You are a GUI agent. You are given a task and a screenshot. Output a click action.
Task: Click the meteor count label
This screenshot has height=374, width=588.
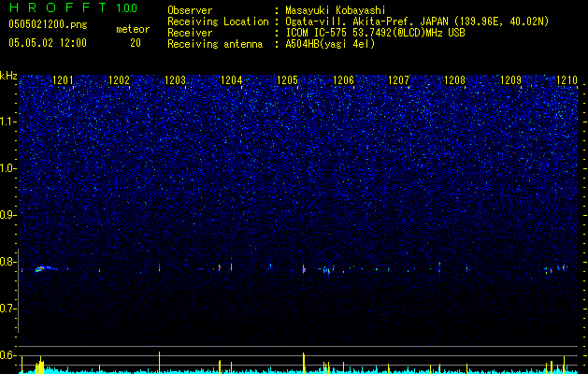[133, 29]
